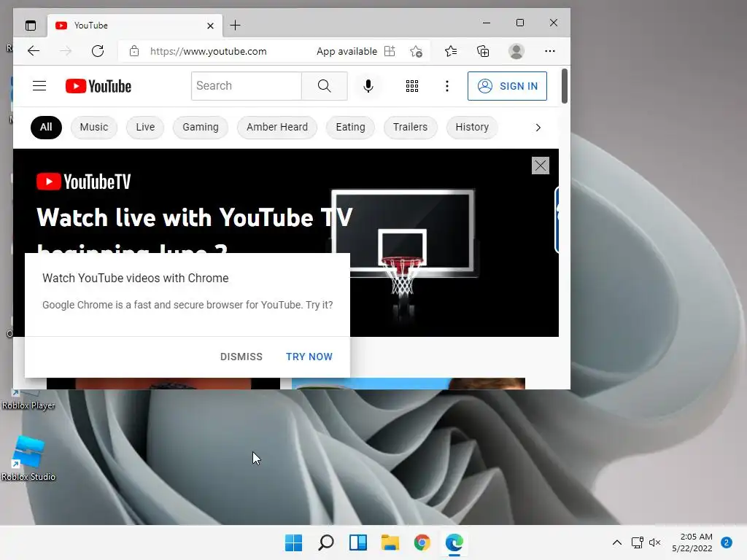Click the search magnifier button

[325, 86]
